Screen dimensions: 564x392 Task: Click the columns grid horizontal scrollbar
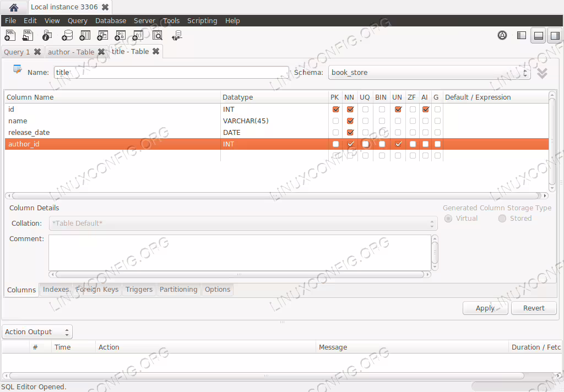pyautogui.click(x=276, y=195)
